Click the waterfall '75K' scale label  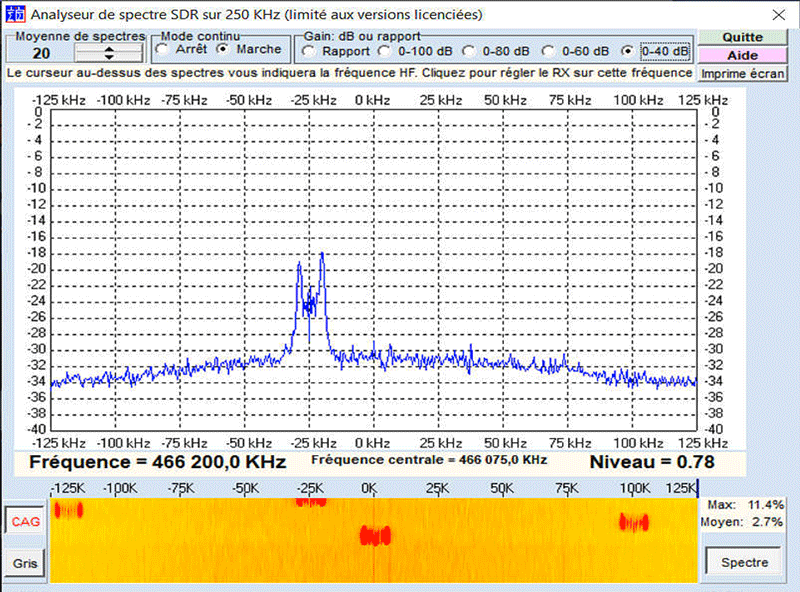567,489
